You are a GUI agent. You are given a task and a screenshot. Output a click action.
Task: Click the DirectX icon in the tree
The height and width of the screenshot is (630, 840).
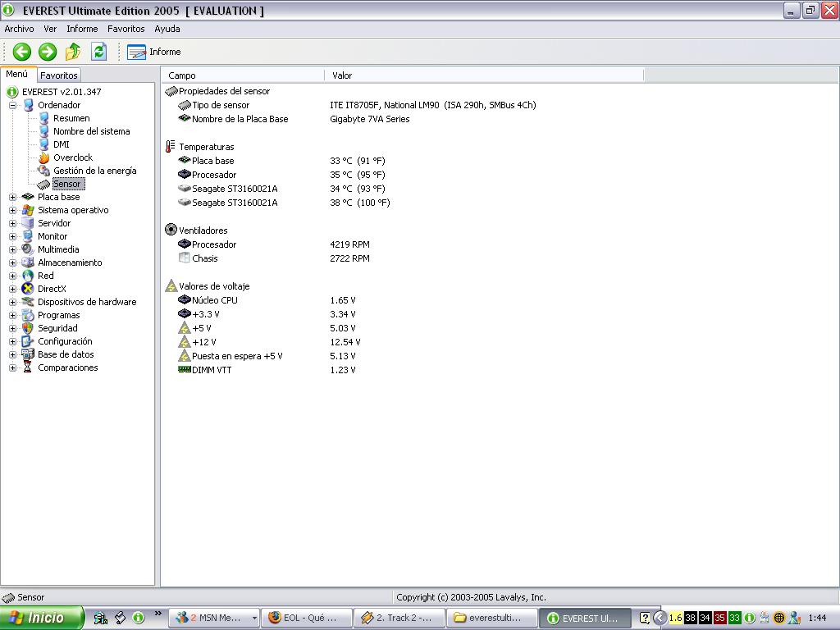click(x=28, y=289)
